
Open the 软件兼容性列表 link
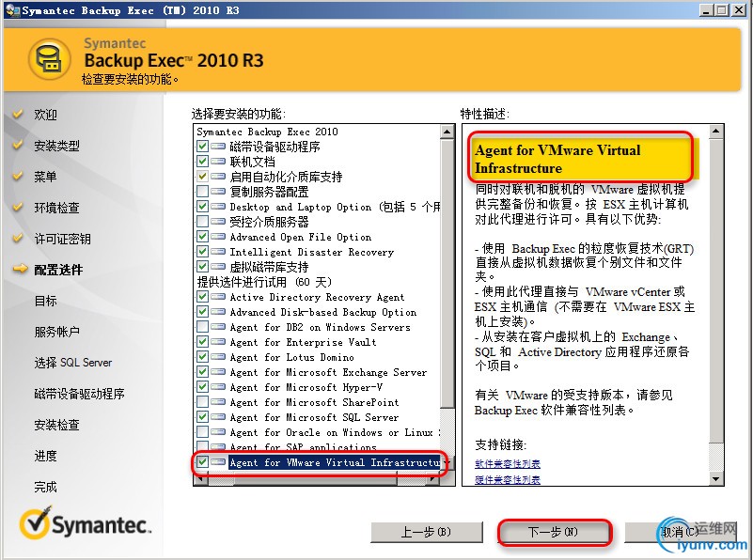click(507, 464)
